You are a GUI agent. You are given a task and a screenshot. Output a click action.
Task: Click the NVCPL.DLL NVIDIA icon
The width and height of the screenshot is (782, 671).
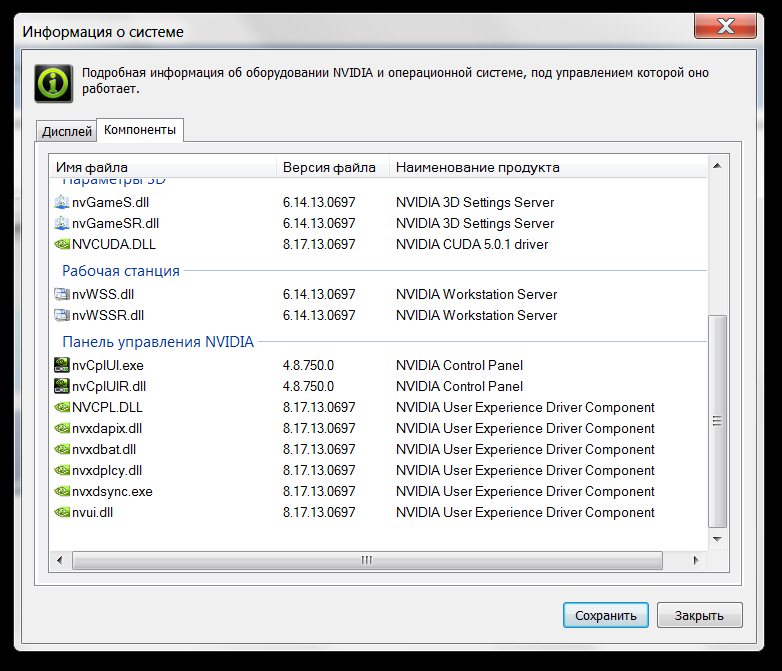pyautogui.click(x=61, y=407)
